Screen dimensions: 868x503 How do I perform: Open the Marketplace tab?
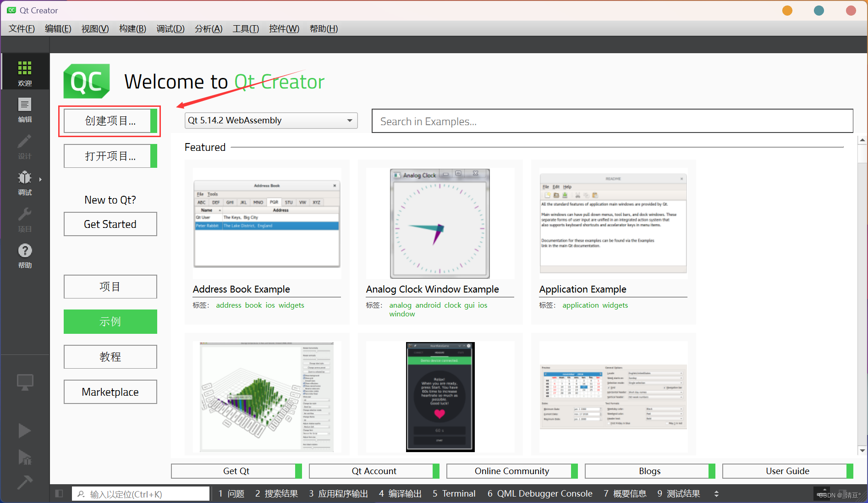(x=110, y=392)
